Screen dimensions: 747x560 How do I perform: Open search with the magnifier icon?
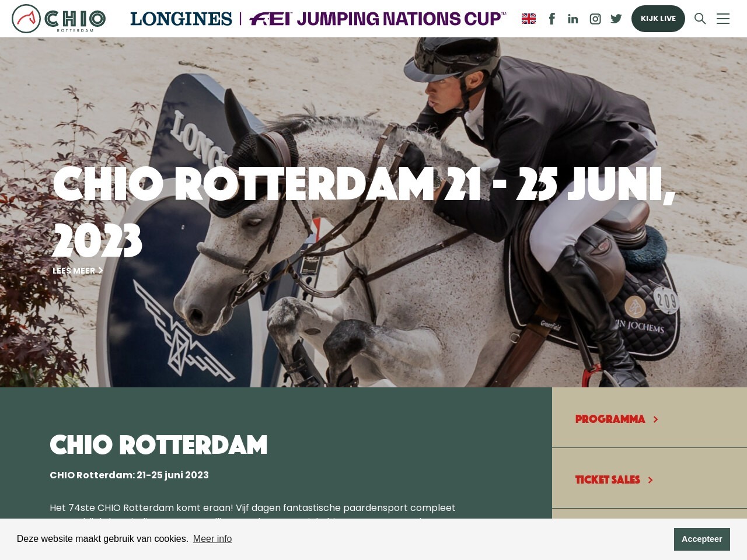pos(700,19)
